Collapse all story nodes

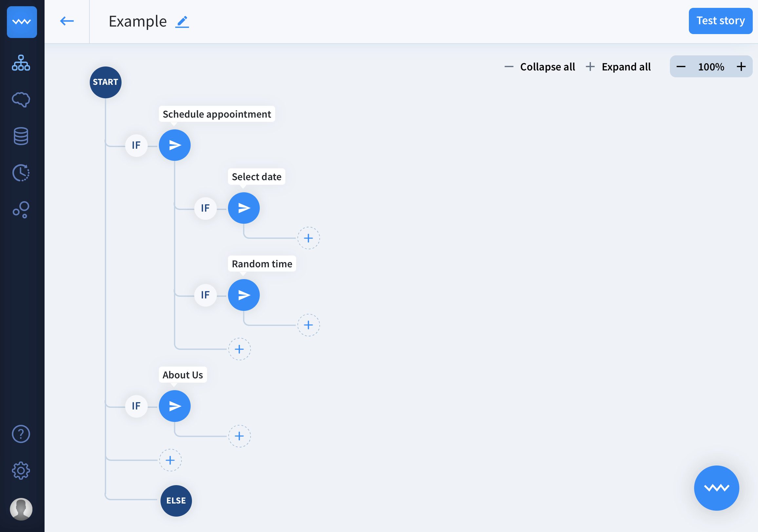540,67
